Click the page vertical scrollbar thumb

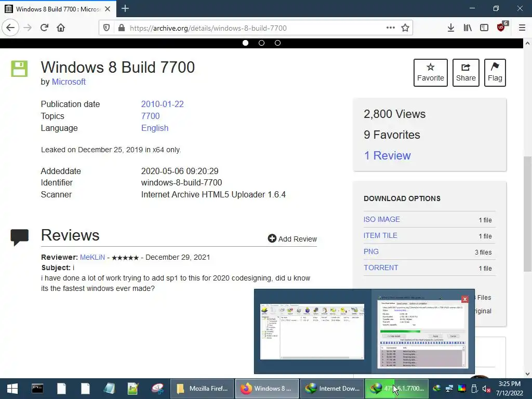[527, 214]
